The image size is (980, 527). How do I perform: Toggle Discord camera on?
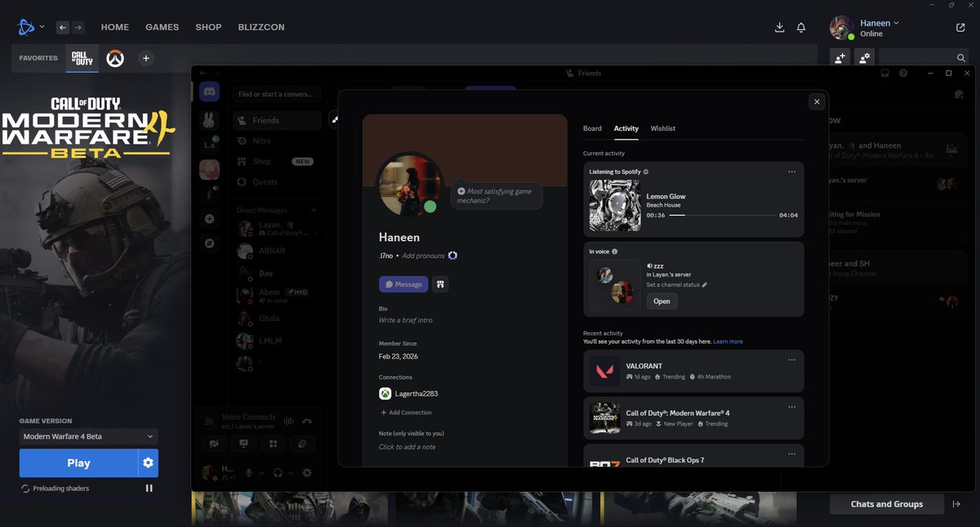click(x=214, y=444)
